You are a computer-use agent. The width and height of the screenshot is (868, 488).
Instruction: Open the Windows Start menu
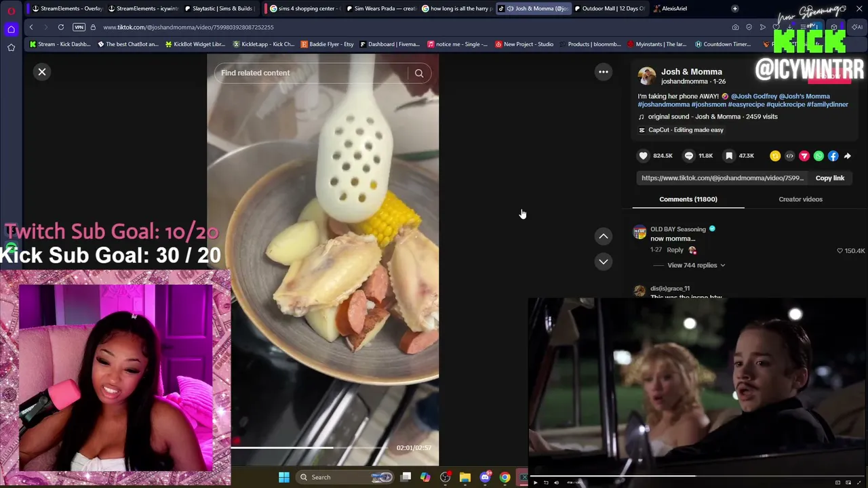(x=284, y=477)
